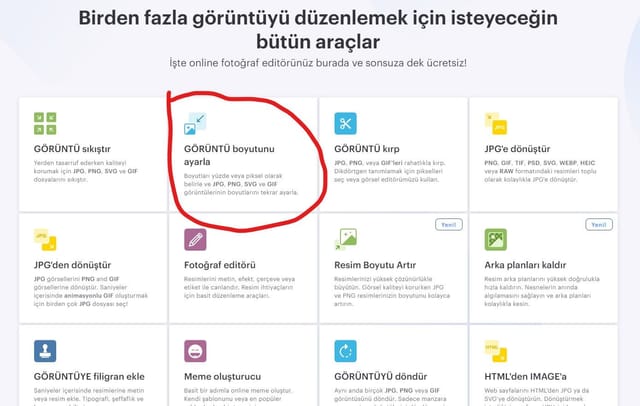Viewport: 640px width, 406px height.
Task: Open the Meme oluşturucu heading link
Action: (222, 377)
